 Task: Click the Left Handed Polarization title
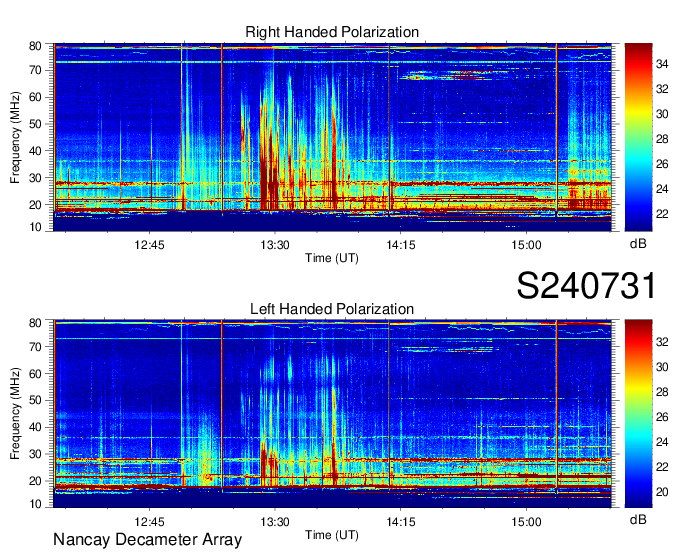pos(332,309)
